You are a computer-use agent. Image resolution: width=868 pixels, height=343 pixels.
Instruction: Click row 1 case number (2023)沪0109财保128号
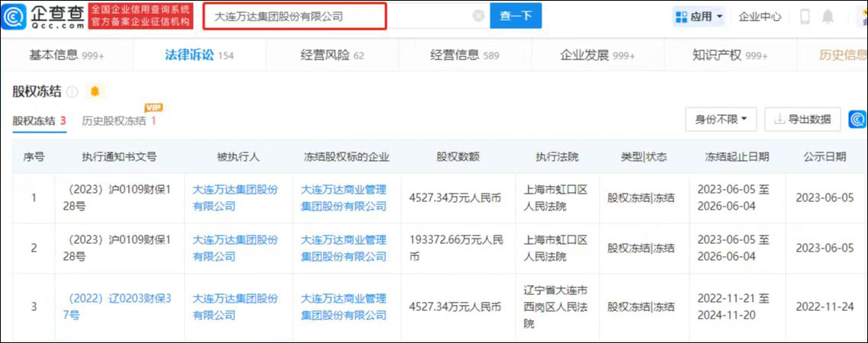(116, 197)
